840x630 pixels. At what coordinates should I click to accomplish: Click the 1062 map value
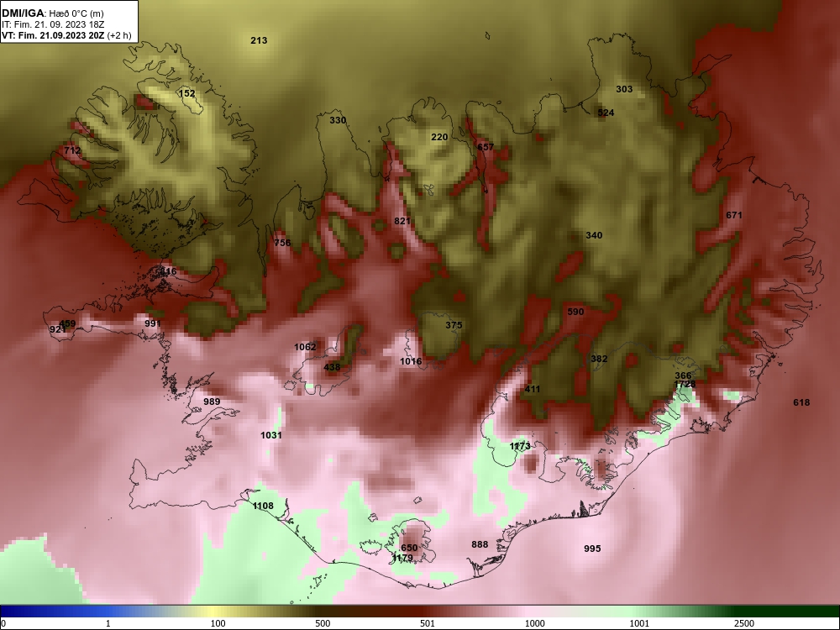point(305,347)
